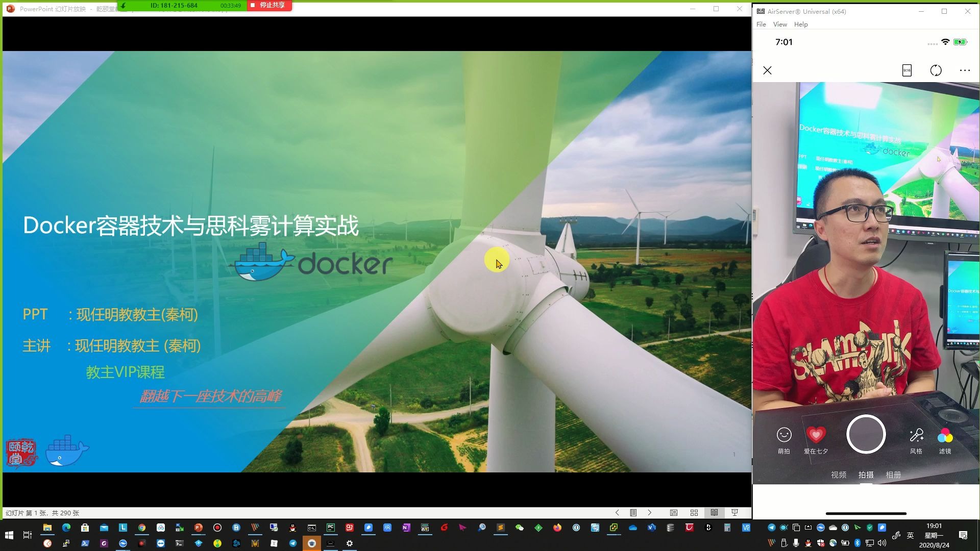Screen dimensions: 980x551
Task: Switch to Reading view icon
Action: pyautogui.click(x=714, y=513)
